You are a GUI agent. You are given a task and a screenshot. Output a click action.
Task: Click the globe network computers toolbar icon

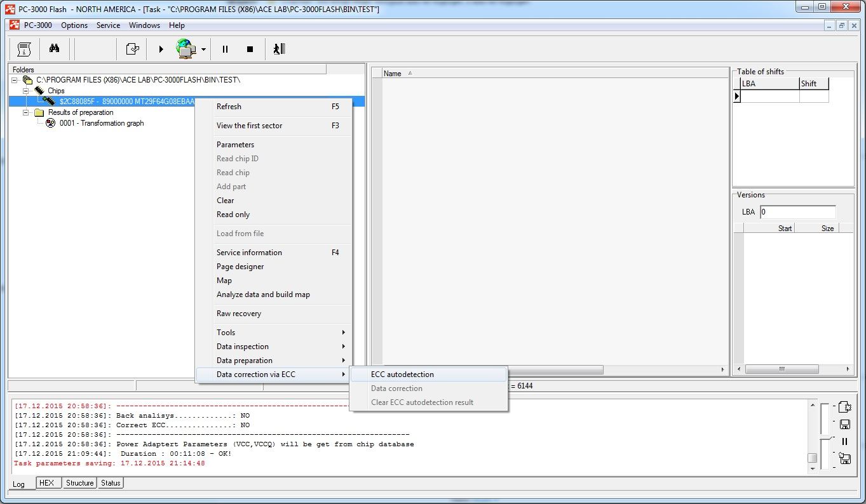(x=186, y=49)
